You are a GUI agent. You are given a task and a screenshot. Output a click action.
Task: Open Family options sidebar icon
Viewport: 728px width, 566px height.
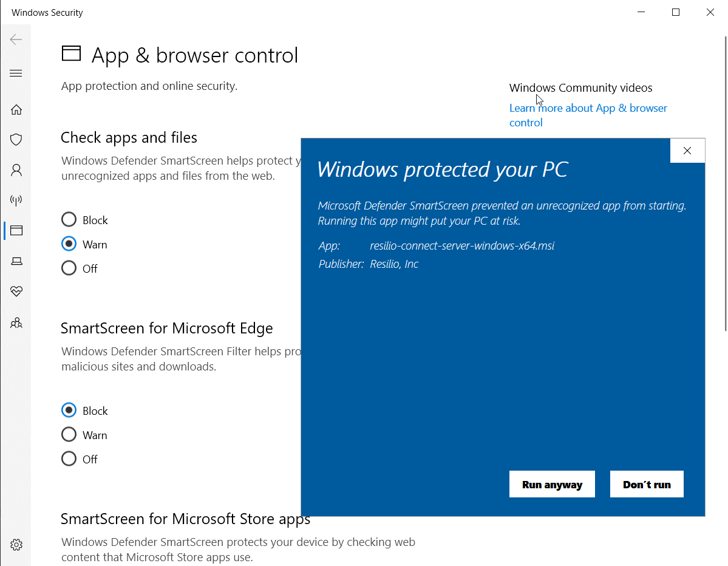[16, 322]
